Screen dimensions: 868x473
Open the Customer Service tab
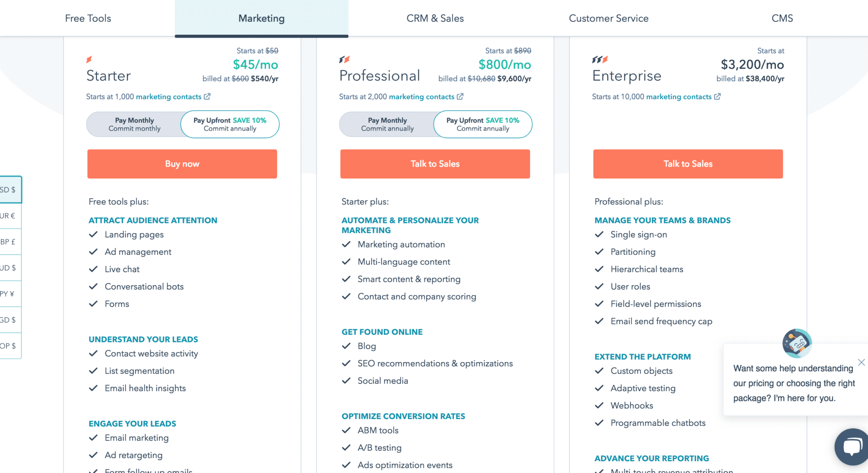(x=609, y=18)
